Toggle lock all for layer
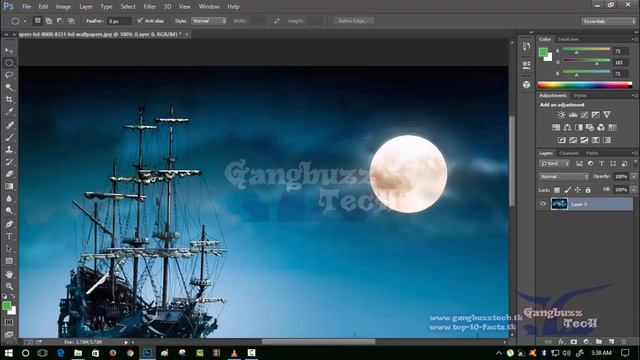Viewport: 640px width, 360px height. (588, 190)
